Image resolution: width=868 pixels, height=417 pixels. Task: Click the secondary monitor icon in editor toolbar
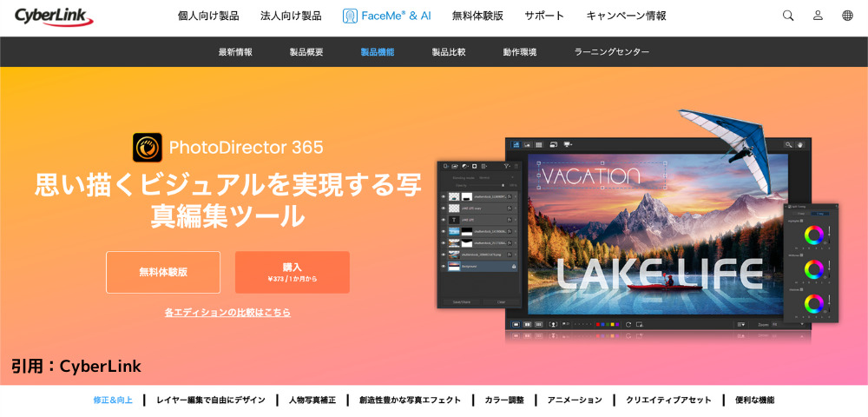[x=554, y=144]
